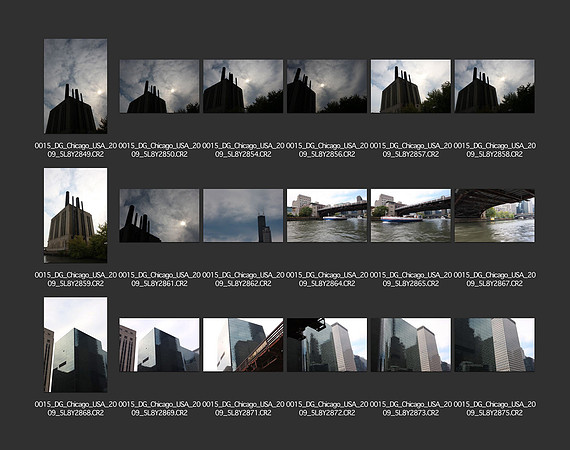Image resolution: width=570 pixels, height=450 pixels.
Task: Click the filename ending SL8Y2850.CR2
Action: [x=160, y=150]
